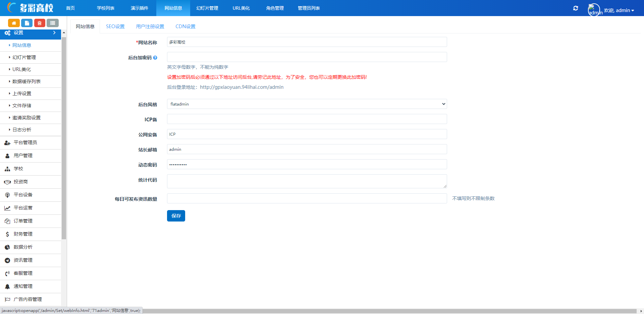The image size is (644, 314).
Task: Click the 平台管理员 user-plus icon
Action: pyautogui.click(x=7, y=143)
